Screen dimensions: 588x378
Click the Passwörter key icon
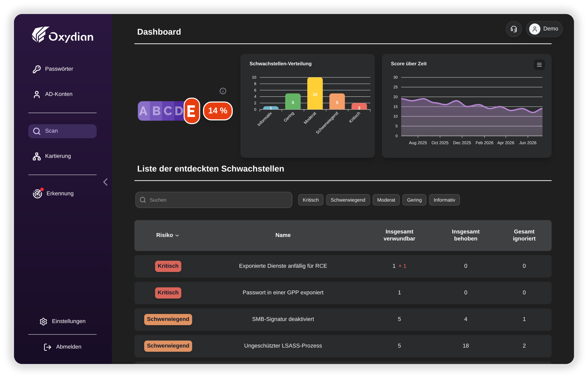tap(37, 69)
